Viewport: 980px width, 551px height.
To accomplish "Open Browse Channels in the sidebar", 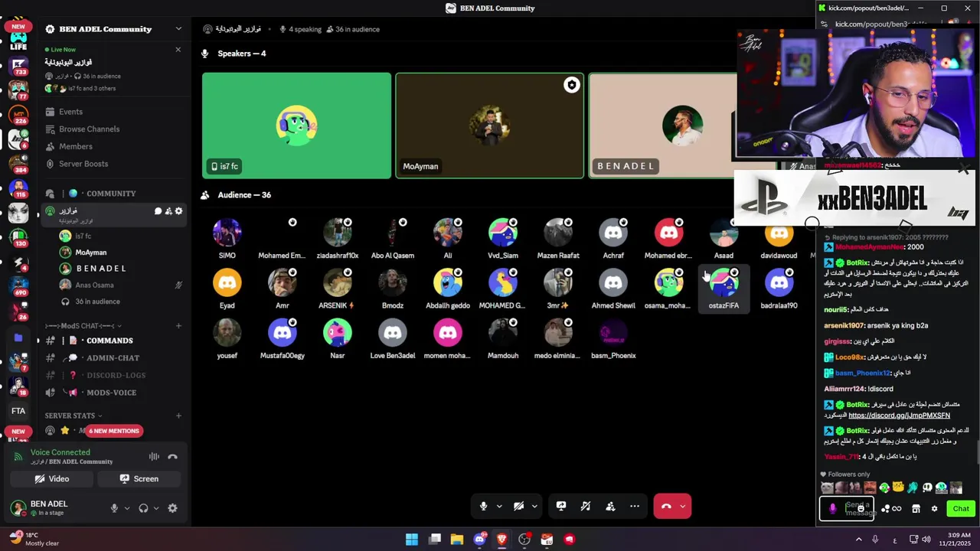I will [x=113, y=129].
